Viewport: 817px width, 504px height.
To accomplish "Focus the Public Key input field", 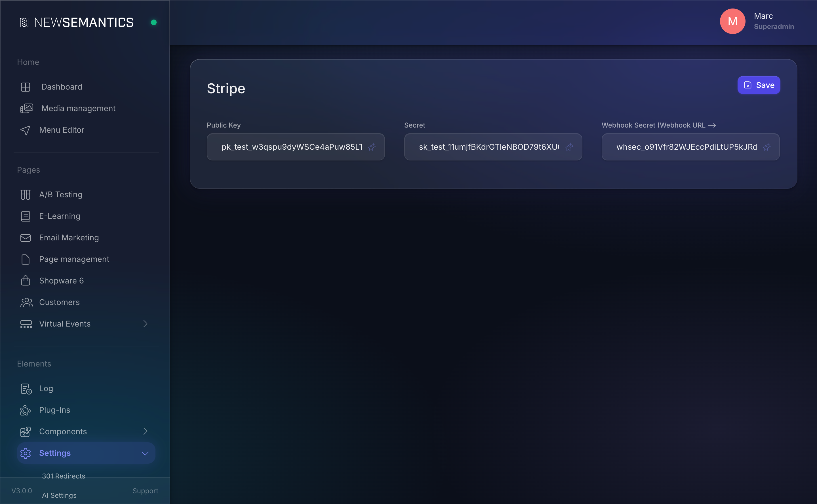I will coord(296,147).
